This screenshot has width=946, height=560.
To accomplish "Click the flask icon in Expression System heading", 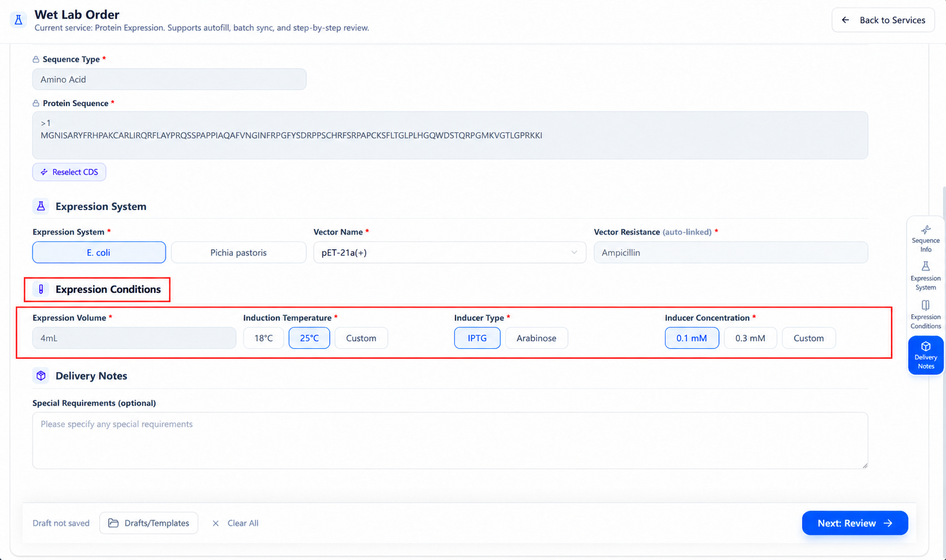I will 41,206.
